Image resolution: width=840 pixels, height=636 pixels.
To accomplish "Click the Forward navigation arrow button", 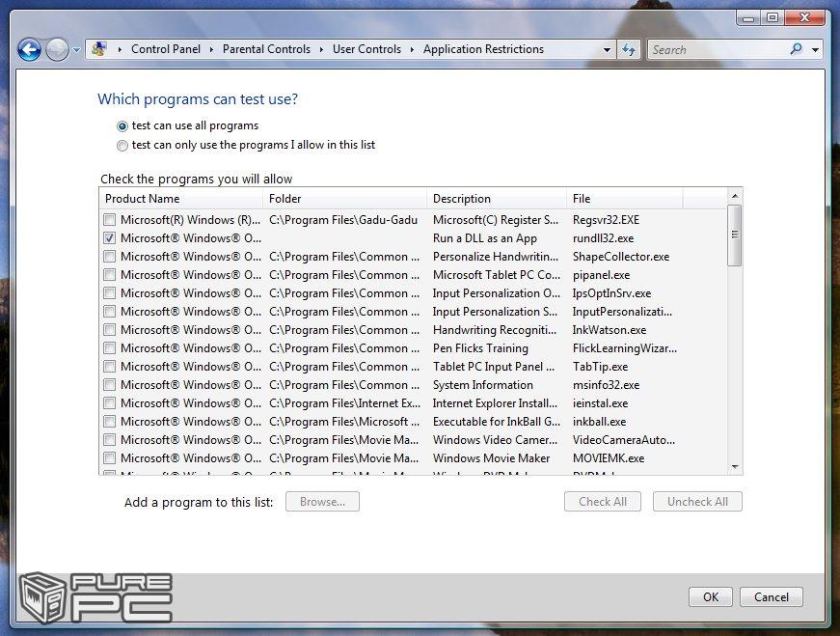I will pos(57,50).
